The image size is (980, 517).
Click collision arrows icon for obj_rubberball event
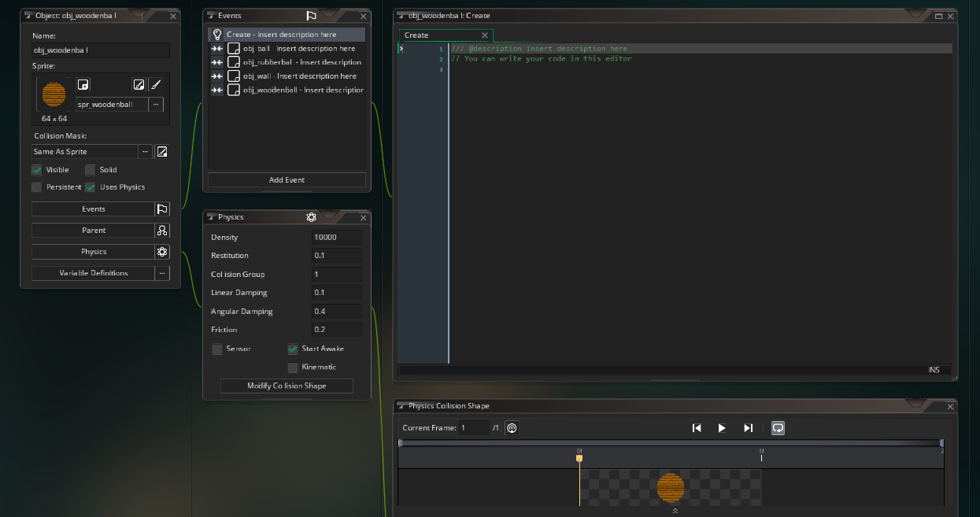[217, 62]
